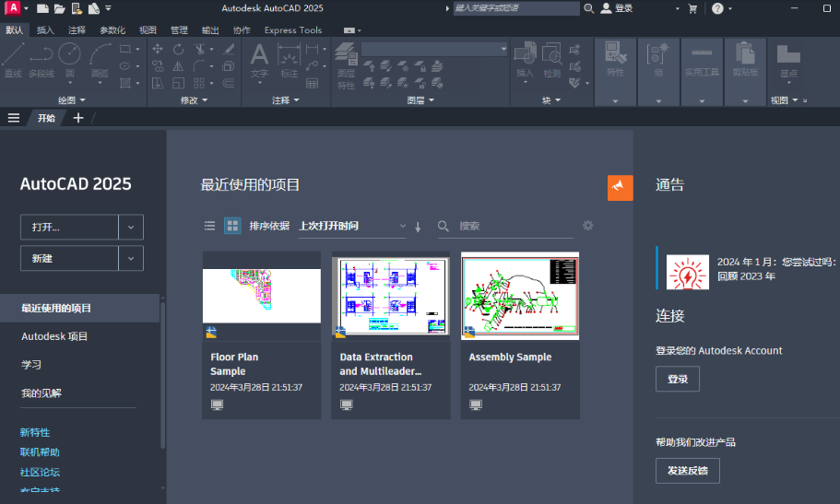
Task: Click the Open (打开...) button
Action: click(69, 227)
